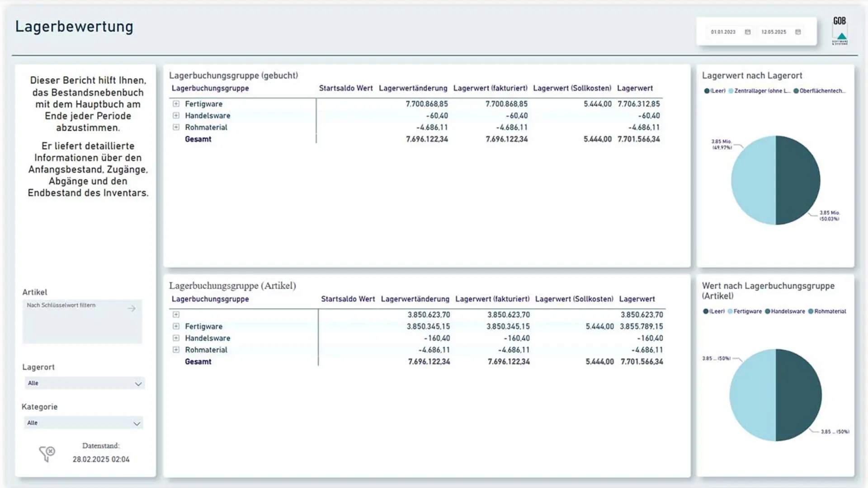The image size is (868, 488).
Task: Select Fertigware legend entry in Artikel chart
Action: click(x=745, y=311)
